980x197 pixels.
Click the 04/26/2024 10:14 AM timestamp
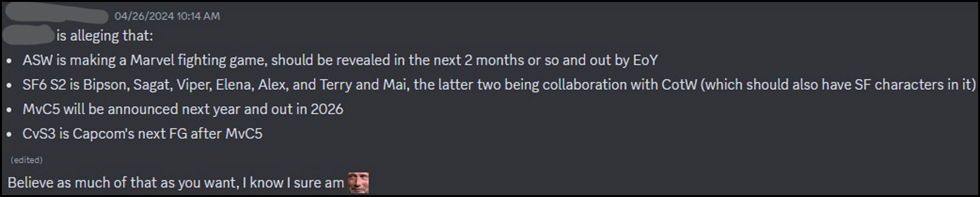167,16
